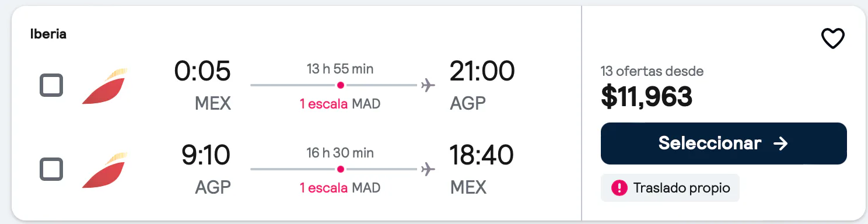Click the red layover dot on the 13 h 55 min line
This screenshot has width=868, height=224.
click(x=341, y=85)
